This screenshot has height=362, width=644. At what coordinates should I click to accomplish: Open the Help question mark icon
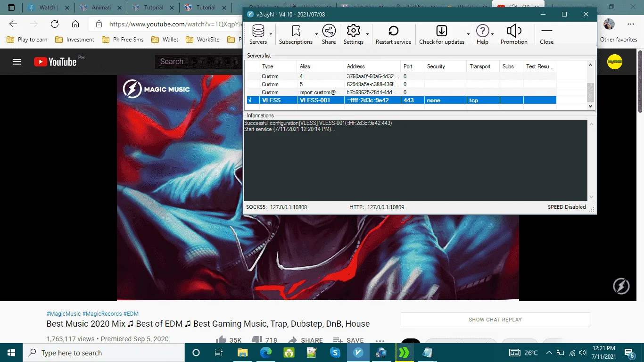click(x=482, y=31)
